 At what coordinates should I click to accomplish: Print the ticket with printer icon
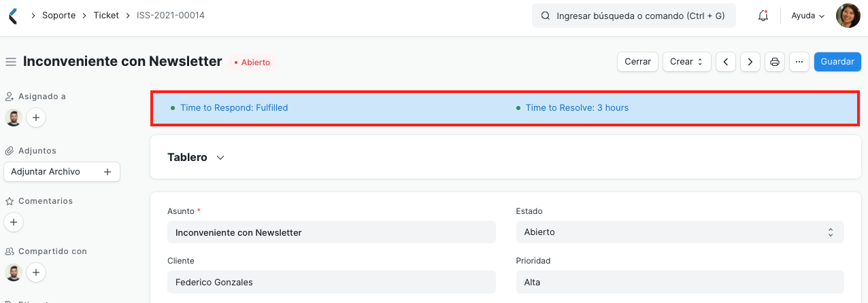[775, 62]
